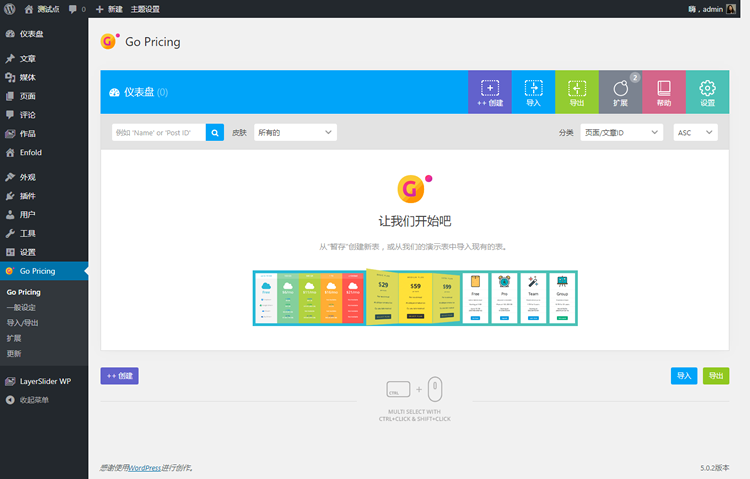
Task: Expand the 页面/文章ID sort dropdown
Action: 621,133
